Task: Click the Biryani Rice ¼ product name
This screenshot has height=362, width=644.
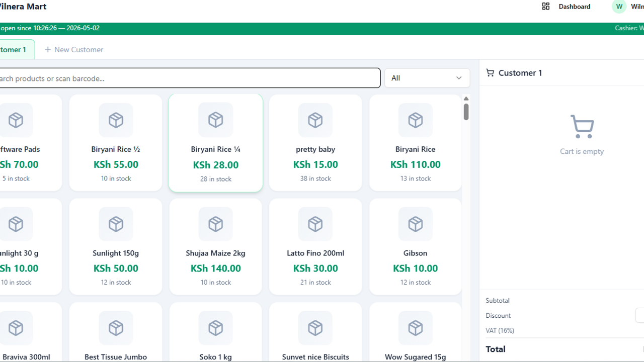Action: 216,149
